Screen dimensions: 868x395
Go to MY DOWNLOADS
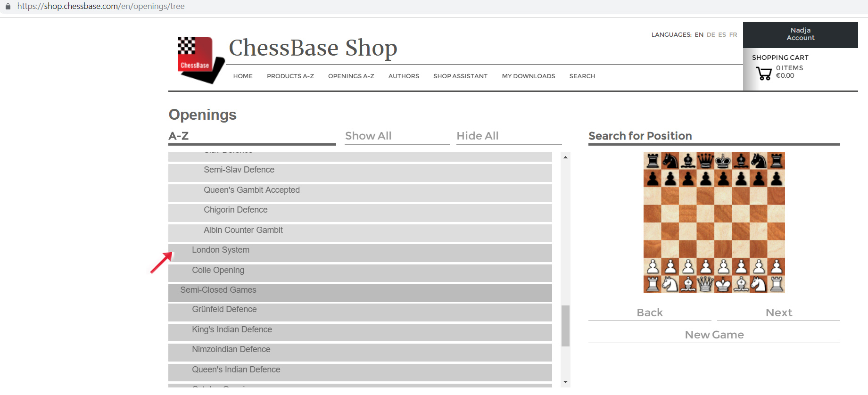click(x=529, y=76)
